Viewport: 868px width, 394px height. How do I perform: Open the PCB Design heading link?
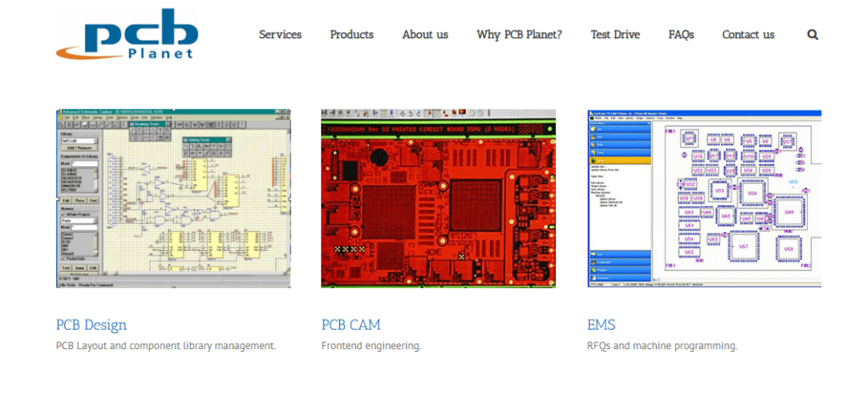coord(91,325)
